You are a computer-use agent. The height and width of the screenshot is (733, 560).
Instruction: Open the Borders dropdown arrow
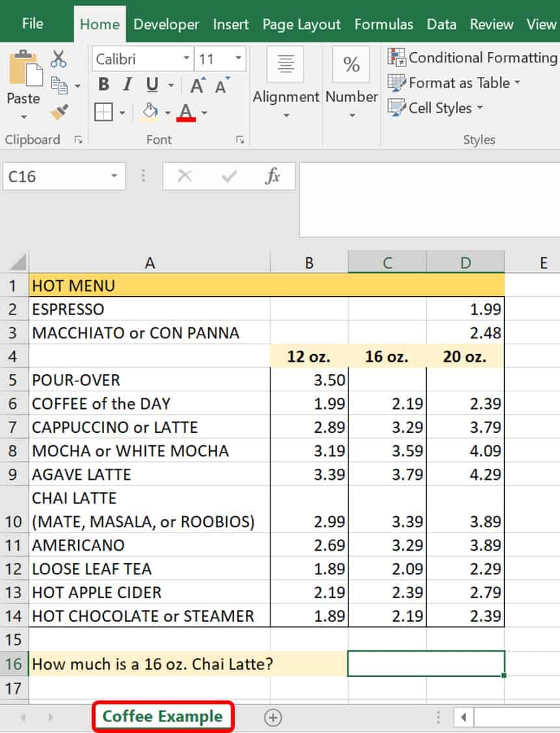pyautogui.click(x=122, y=113)
